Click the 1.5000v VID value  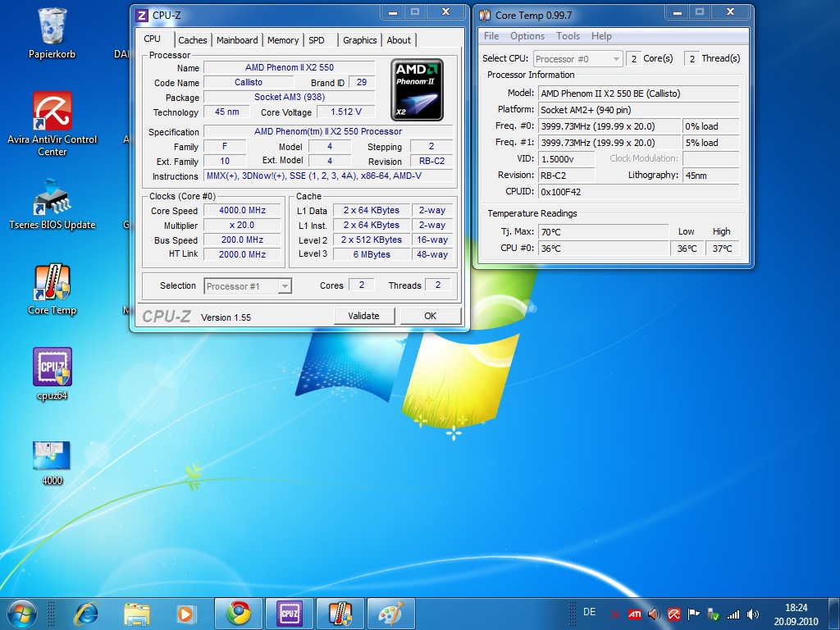tap(566, 159)
